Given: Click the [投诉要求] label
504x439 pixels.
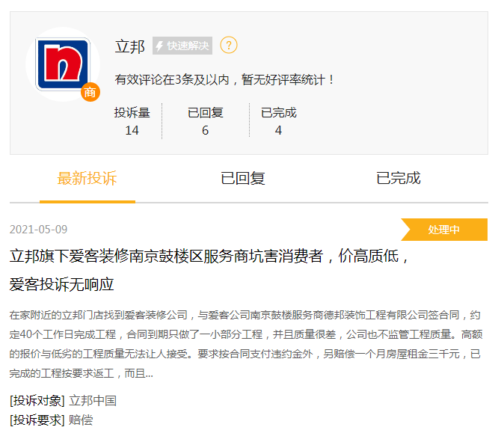Looking at the screenshot, I should click(x=37, y=420).
